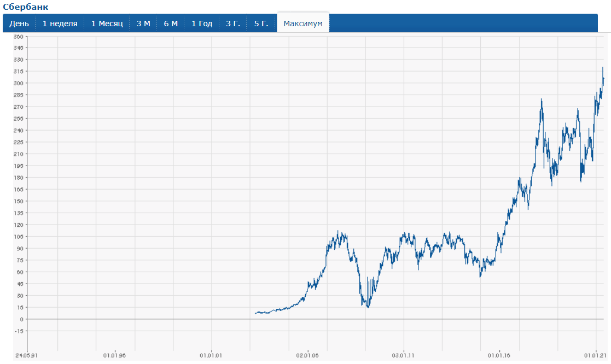Image resolution: width=611 pixels, height=364 pixels.
Task: Select the "3 Г." range tab
Action: (233, 24)
